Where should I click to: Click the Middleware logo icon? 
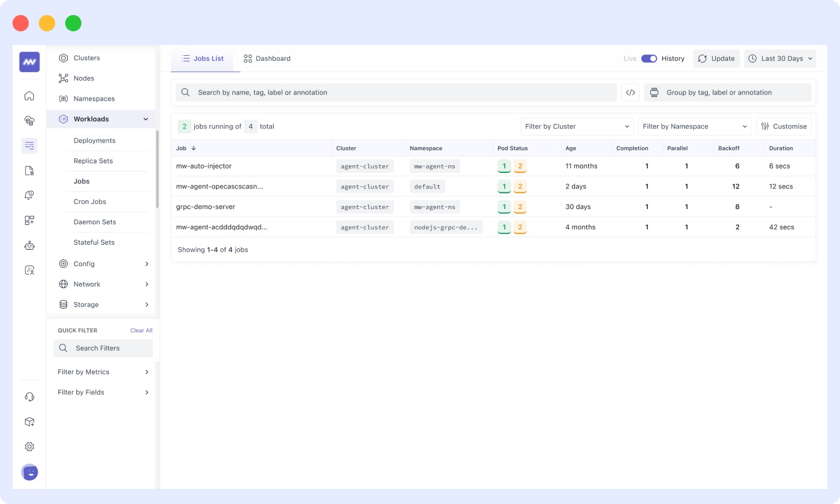pos(29,62)
